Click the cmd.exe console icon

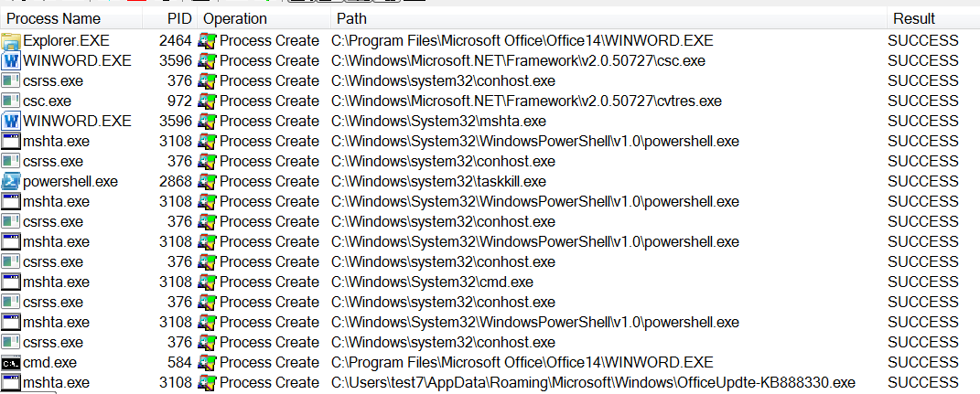[x=11, y=363]
